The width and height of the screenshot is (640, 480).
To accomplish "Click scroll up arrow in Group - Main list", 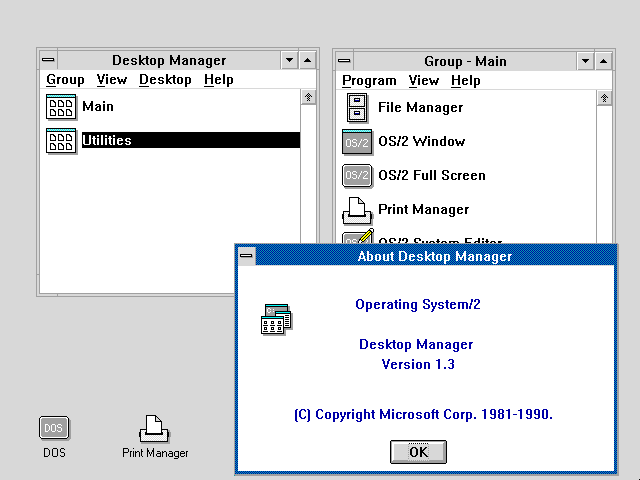I will pyautogui.click(x=604, y=98).
